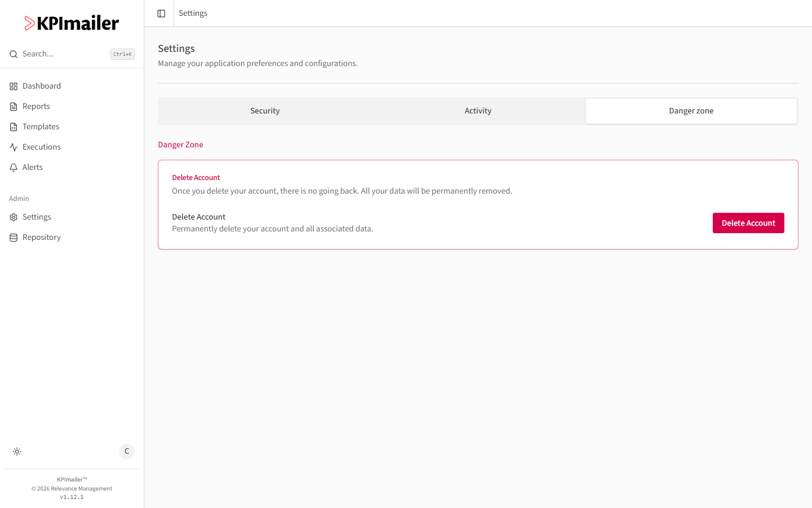This screenshot has width=812, height=508.
Task: Click 'Once you delete your account' warning text
Action: pyautogui.click(x=342, y=191)
